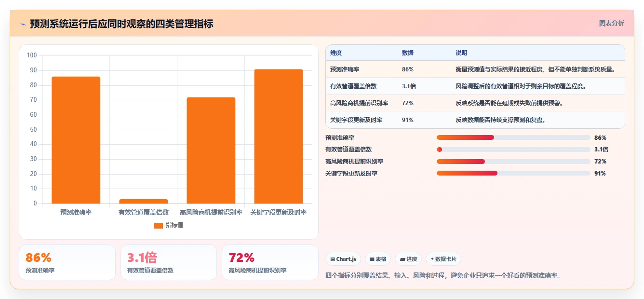Screen dimensions: 644x299
Task: Click the orange 指标值 legend swatch
Action: (159, 225)
